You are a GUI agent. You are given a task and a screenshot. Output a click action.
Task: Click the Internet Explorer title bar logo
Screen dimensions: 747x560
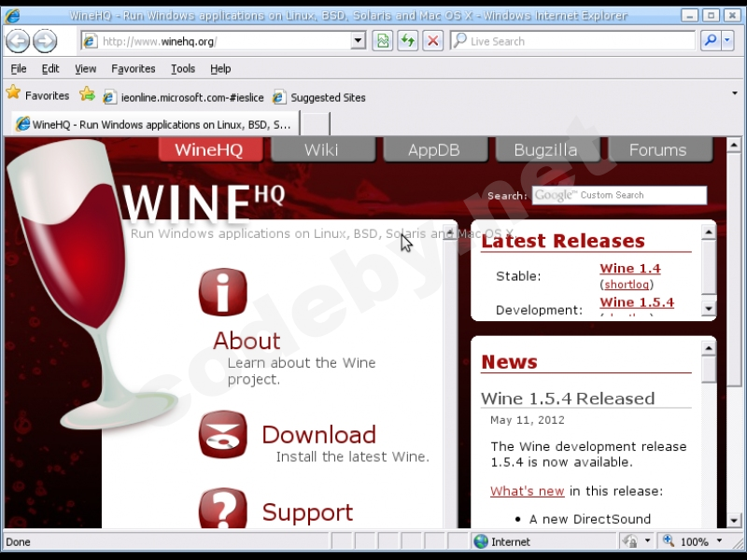(12, 16)
